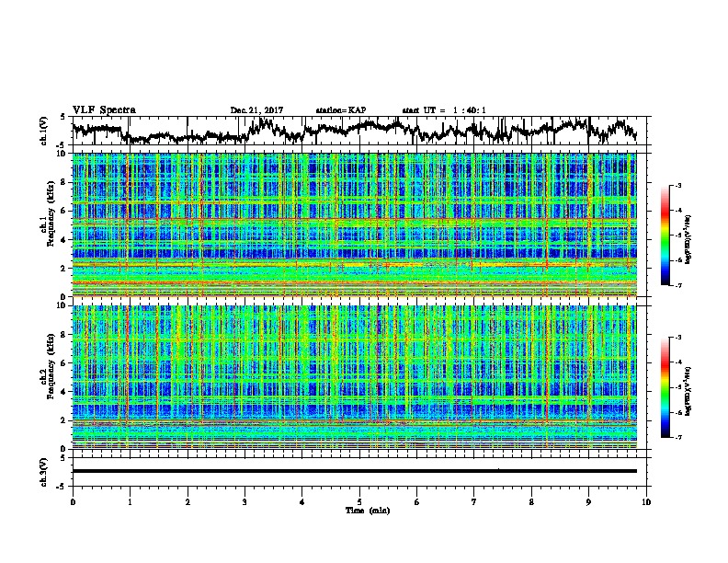Click the '-7' tick on ch.1 colorbar
Viewport: 728px width, 563px height.
[677, 285]
